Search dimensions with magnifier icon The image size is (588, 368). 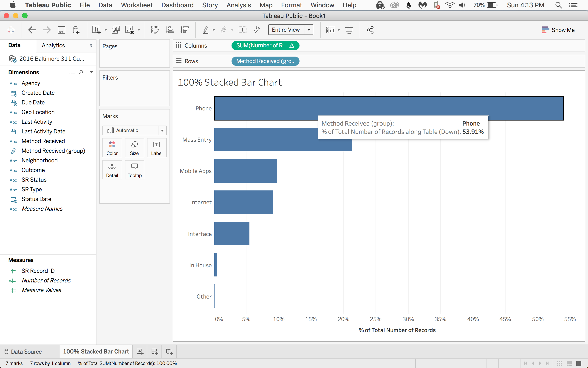pos(81,72)
